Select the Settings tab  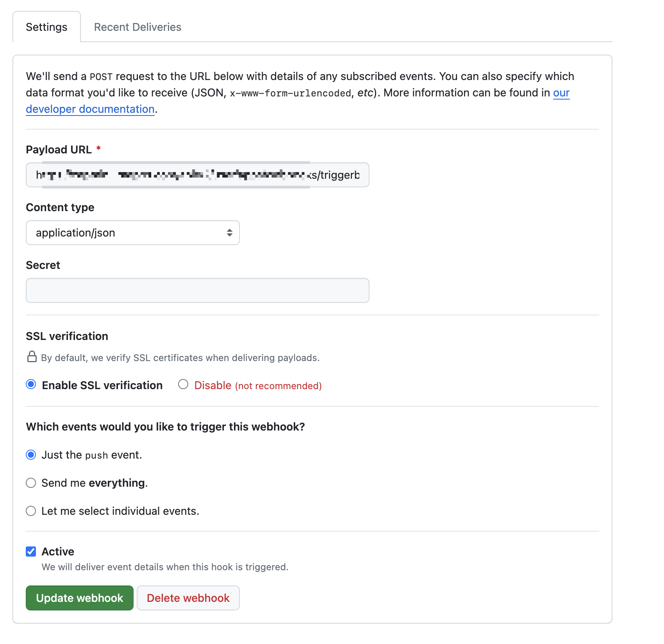click(x=46, y=27)
